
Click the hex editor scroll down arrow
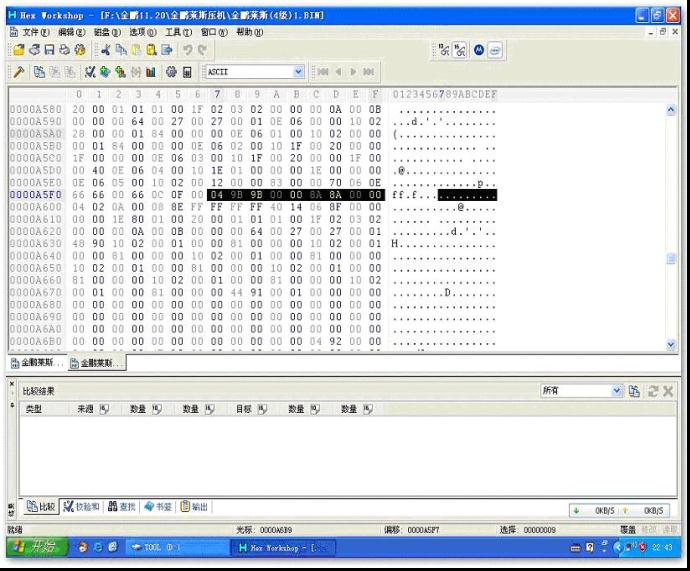(x=671, y=345)
